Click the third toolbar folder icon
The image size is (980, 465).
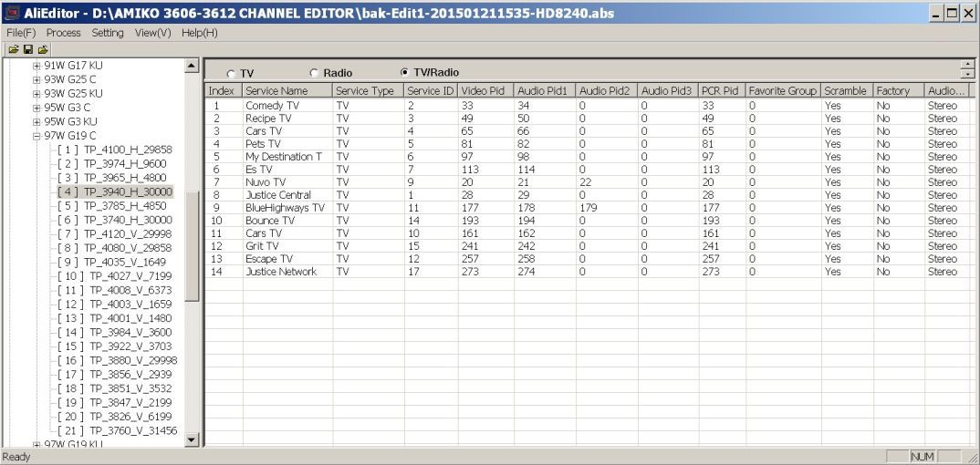click(x=43, y=49)
